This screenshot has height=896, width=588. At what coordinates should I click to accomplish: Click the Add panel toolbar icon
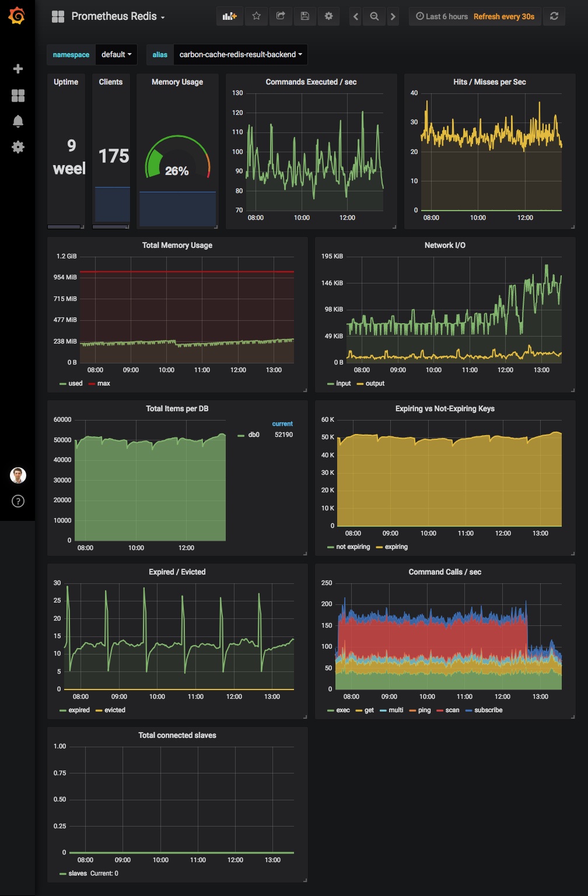click(x=229, y=16)
